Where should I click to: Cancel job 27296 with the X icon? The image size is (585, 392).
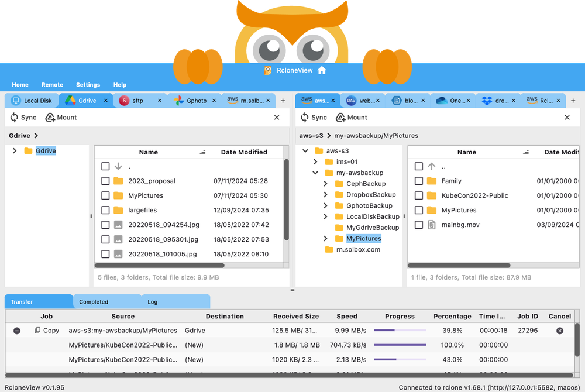point(560,331)
